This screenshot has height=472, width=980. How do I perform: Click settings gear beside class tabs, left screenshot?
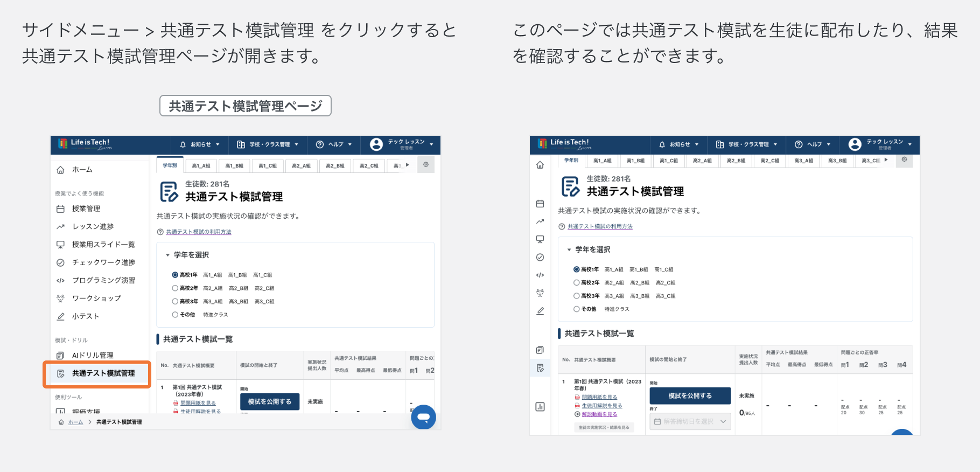tap(426, 164)
